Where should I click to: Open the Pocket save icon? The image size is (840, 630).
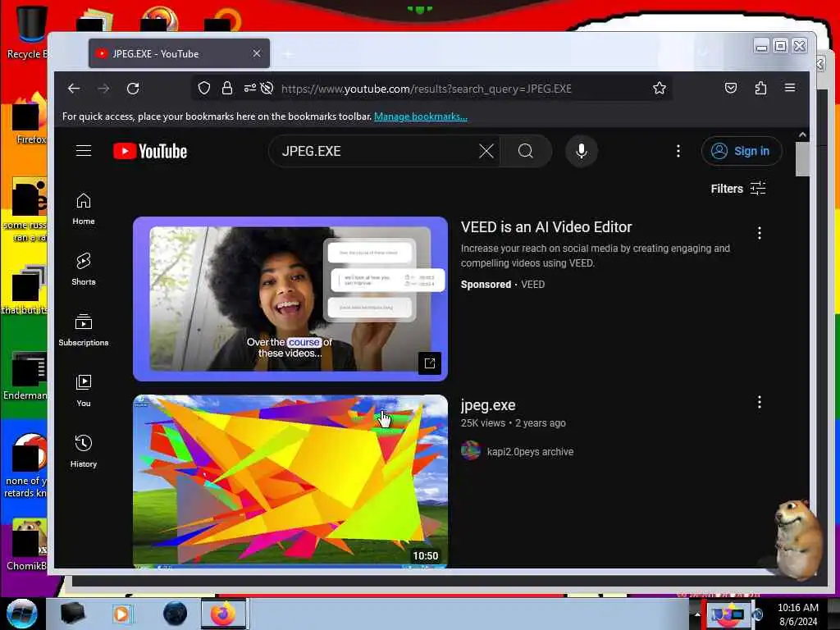click(x=731, y=88)
